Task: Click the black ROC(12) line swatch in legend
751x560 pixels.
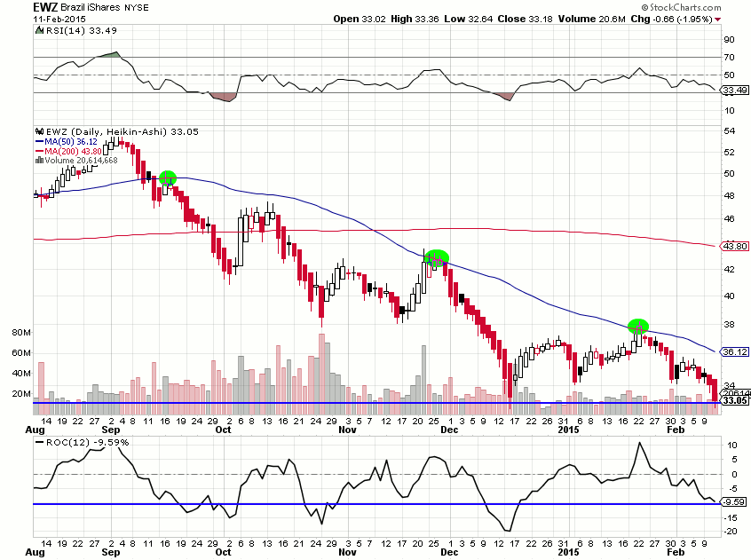Action: (x=40, y=443)
